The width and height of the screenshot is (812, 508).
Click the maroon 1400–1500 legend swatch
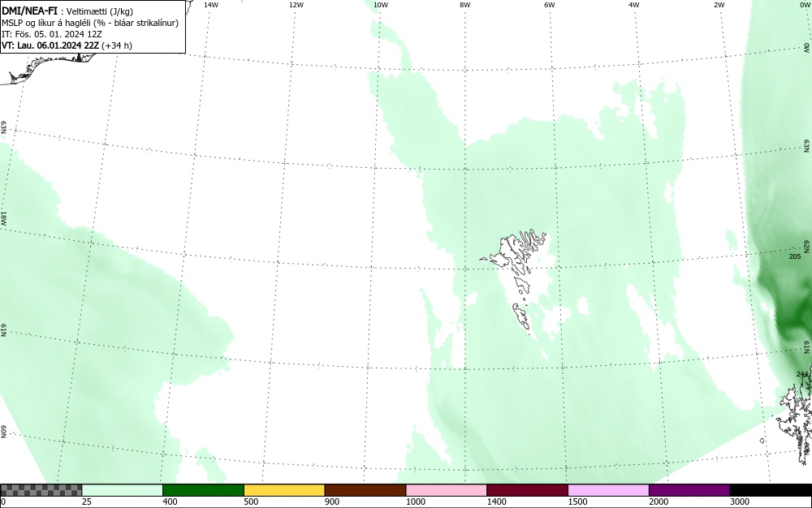pyautogui.click(x=527, y=490)
